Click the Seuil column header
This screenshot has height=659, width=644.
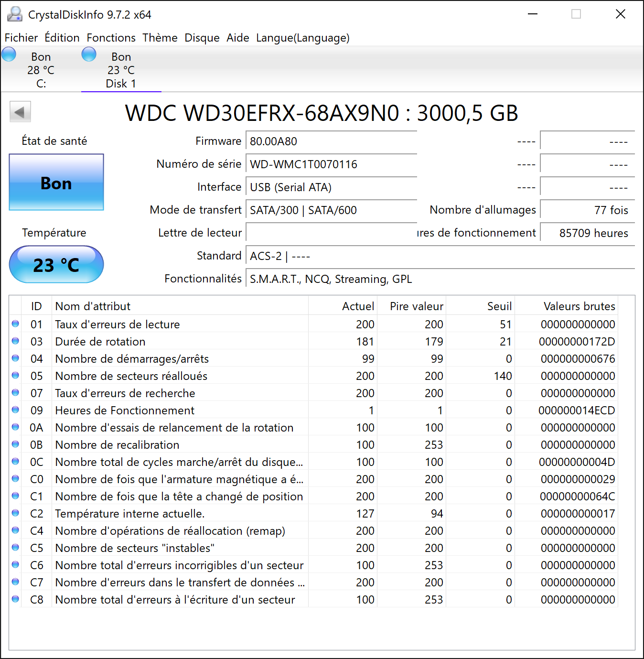click(481, 306)
